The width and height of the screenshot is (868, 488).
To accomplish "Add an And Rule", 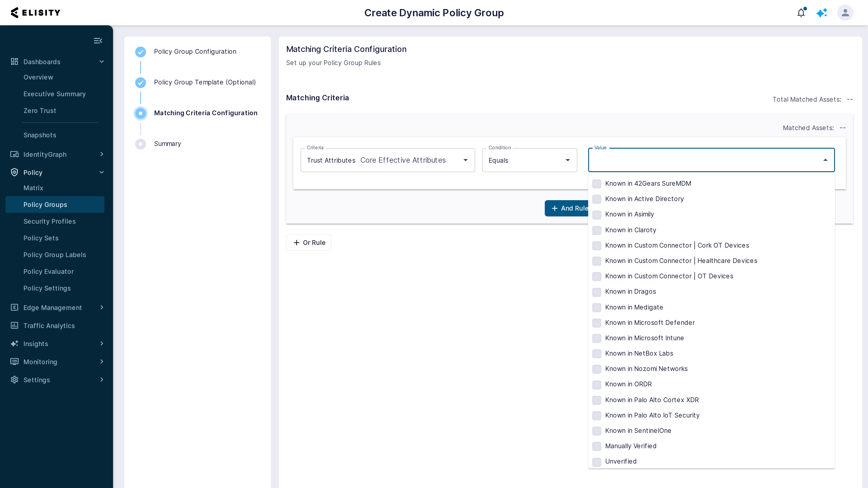I will [x=567, y=209].
